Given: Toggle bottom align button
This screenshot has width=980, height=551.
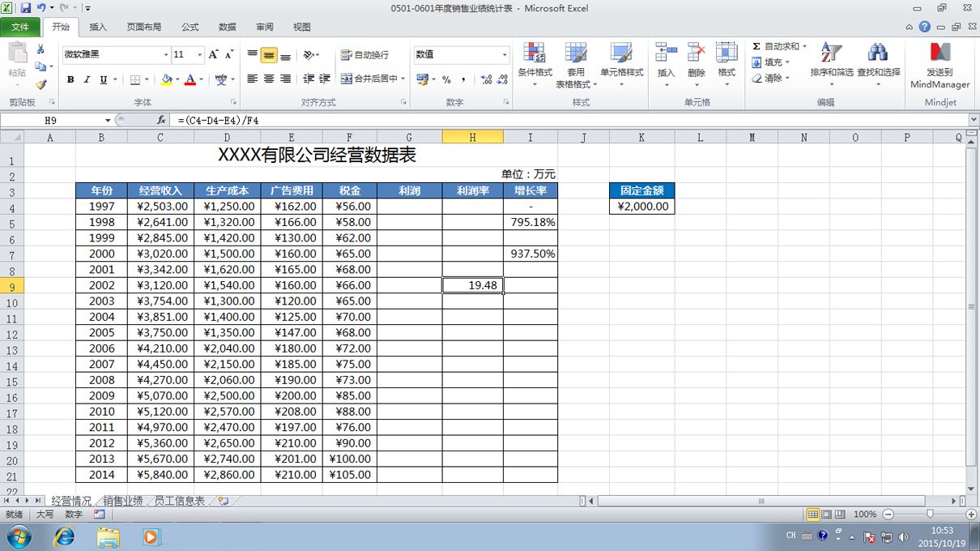Looking at the screenshot, I should pos(285,55).
